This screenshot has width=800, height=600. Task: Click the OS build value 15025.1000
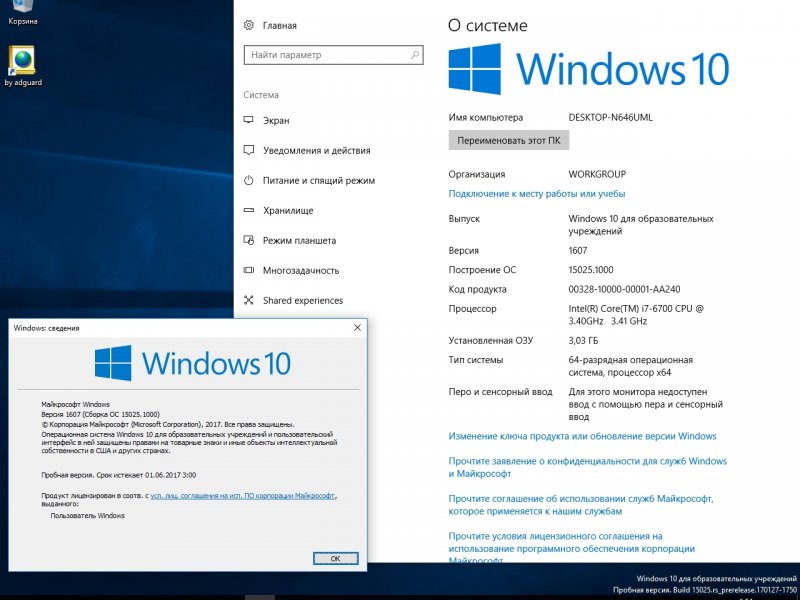(591, 270)
